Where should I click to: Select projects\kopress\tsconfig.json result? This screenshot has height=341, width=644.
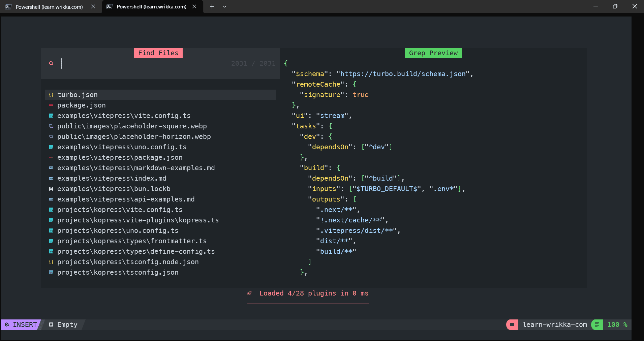click(x=160, y=272)
